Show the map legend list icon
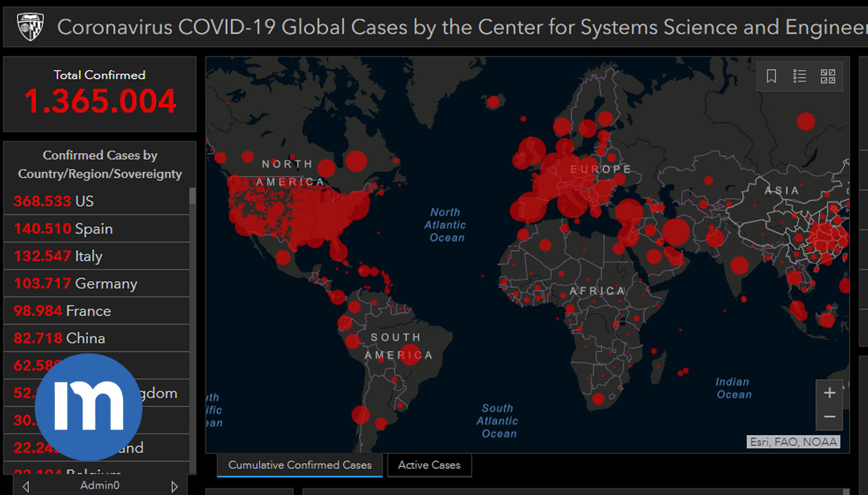868x495 pixels. tap(799, 76)
